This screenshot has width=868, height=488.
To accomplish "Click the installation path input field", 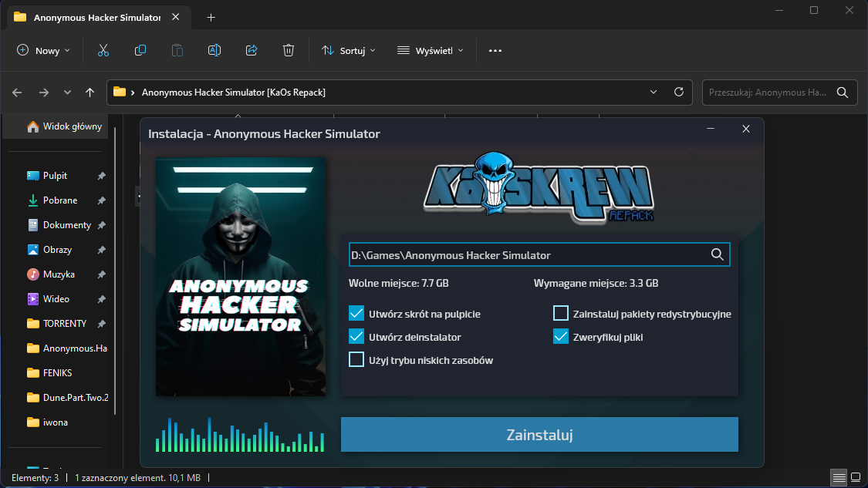I will pyautogui.click(x=539, y=254).
